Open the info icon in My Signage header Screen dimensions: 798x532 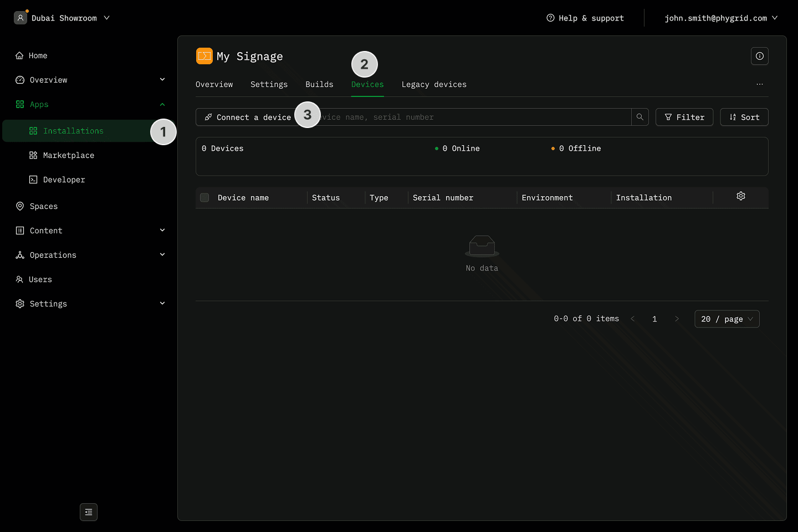759,56
